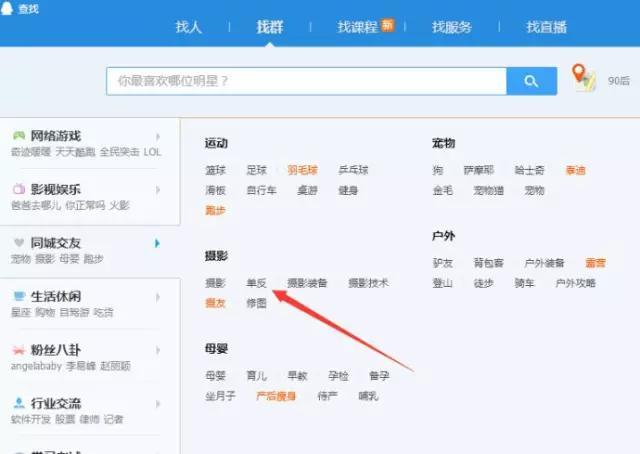Viewport: 640px width, 454px height.
Task: Open the 生活休闲 category title
Action: [x=56, y=296]
